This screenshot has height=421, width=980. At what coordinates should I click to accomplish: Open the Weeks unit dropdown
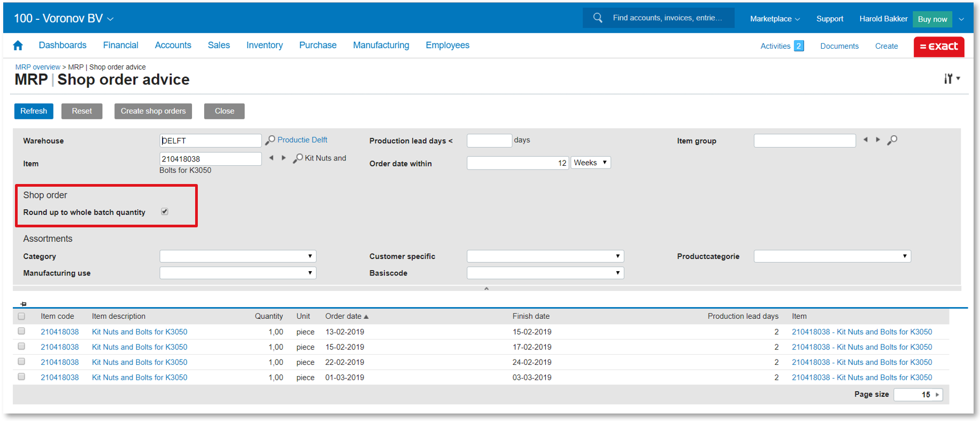click(x=591, y=163)
